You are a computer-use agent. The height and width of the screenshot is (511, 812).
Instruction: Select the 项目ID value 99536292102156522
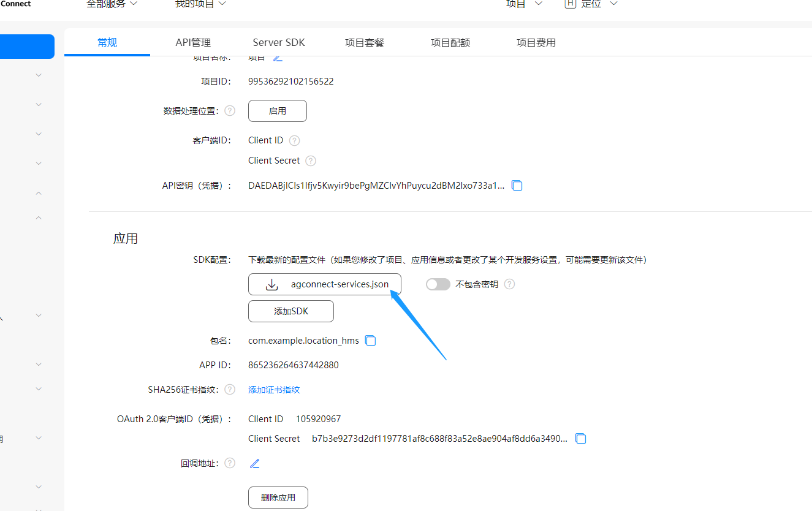tap(291, 81)
